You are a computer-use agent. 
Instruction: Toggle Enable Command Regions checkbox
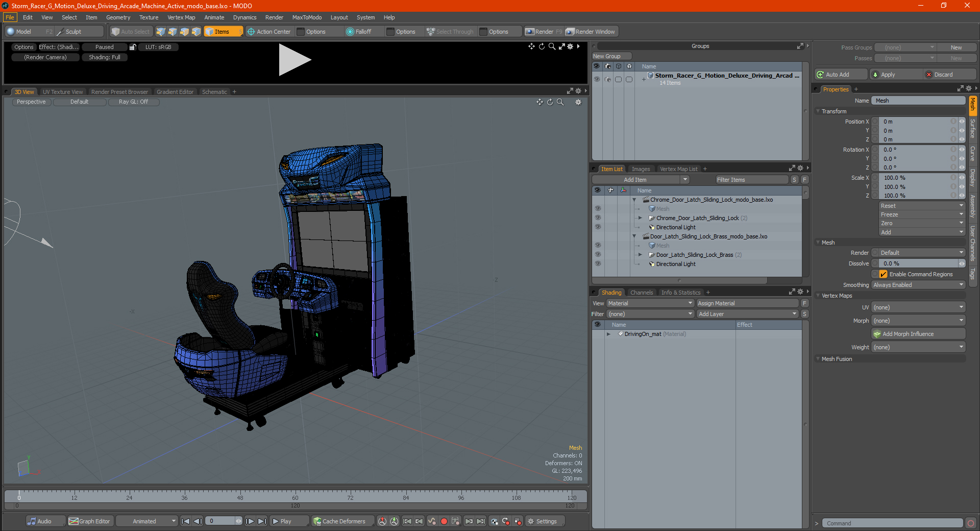point(883,274)
